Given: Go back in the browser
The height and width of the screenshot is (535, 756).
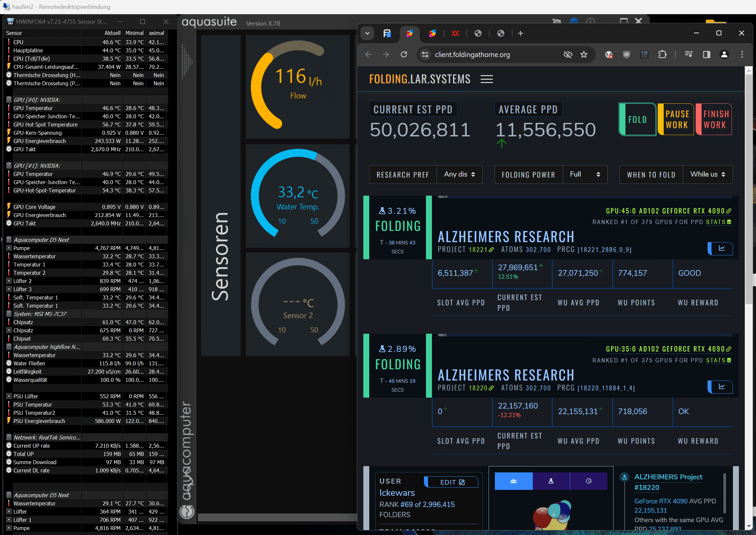Looking at the screenshot, I should tap(369, 54).
